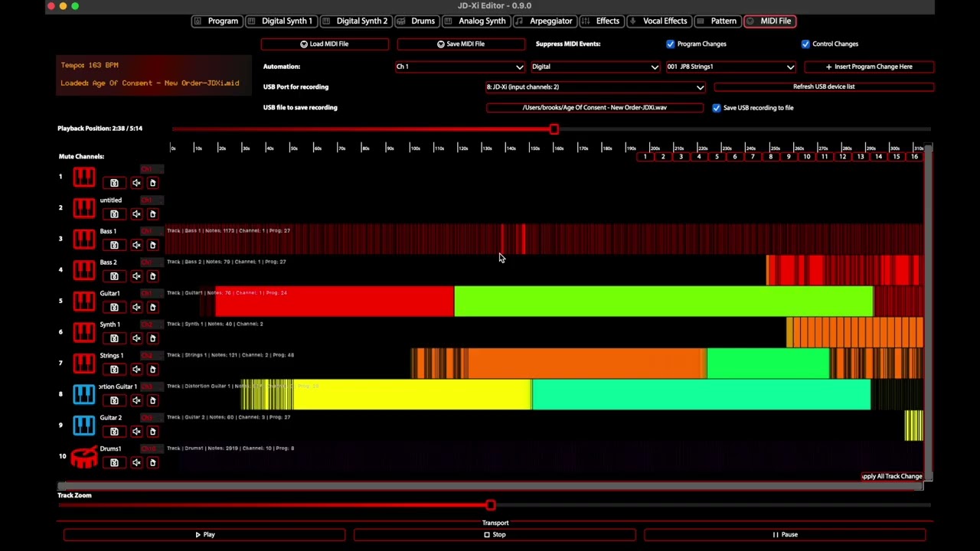Screen dimensions: 980x551
Task: Mute the Bass 1 track
Action: tap(136, 245)
